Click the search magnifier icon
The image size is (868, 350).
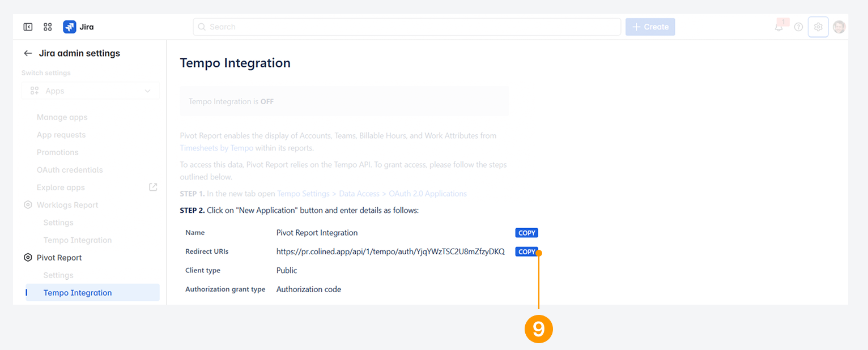coord(202,27)
